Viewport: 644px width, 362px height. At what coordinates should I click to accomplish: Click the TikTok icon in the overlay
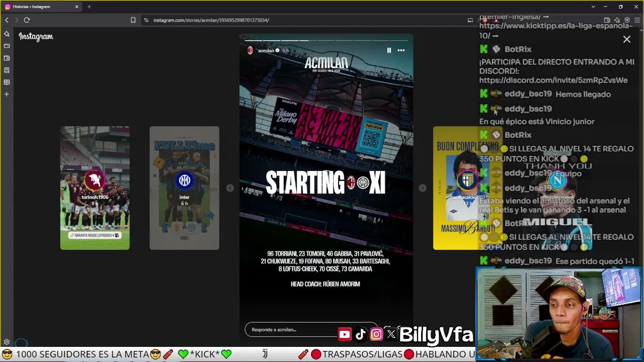[x=360, y=334]
